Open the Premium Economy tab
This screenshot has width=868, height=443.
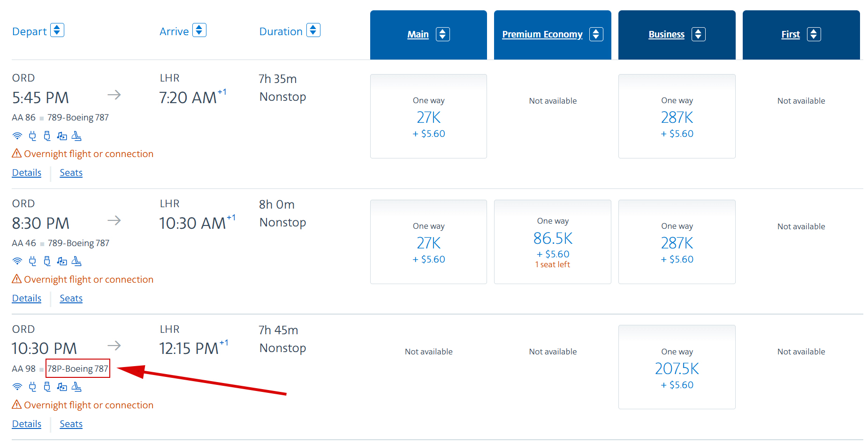click(x=542, y=34)
